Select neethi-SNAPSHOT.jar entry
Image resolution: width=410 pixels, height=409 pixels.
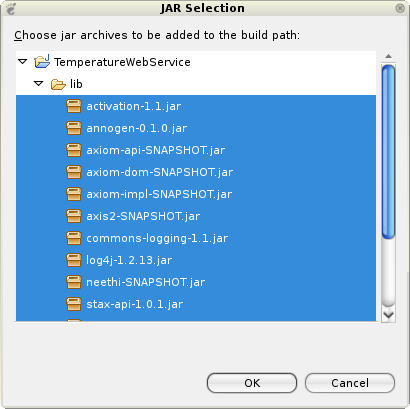146,282
